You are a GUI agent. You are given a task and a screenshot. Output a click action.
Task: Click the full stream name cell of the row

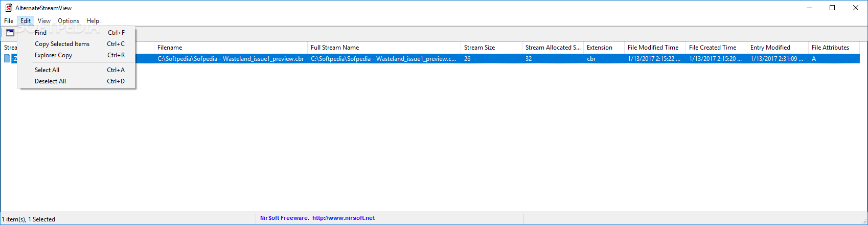click(x=384, y=59)
